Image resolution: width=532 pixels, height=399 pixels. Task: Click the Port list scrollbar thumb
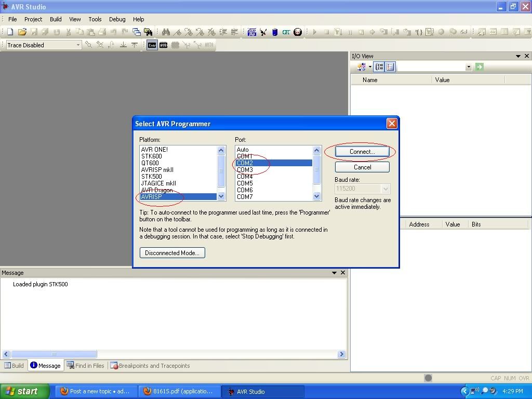tap(316, 169)
